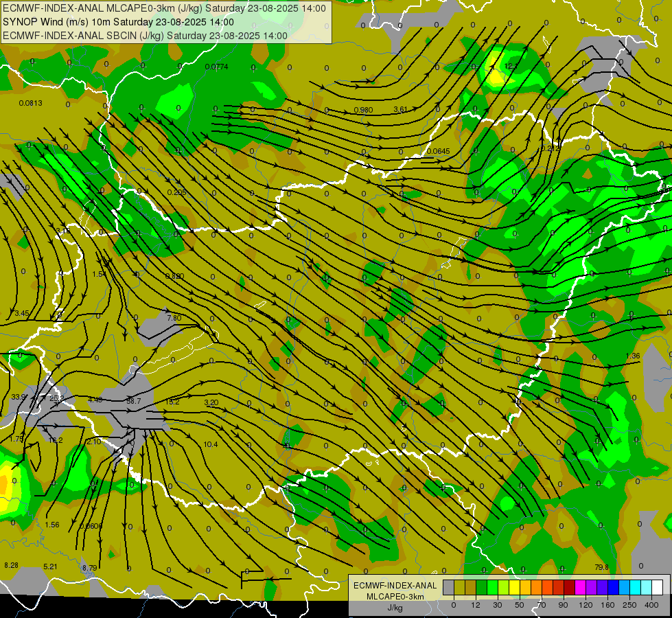Select the pure blue legend swatch
The height and width of the screenshot is (618, 672).
pos(614,587)
